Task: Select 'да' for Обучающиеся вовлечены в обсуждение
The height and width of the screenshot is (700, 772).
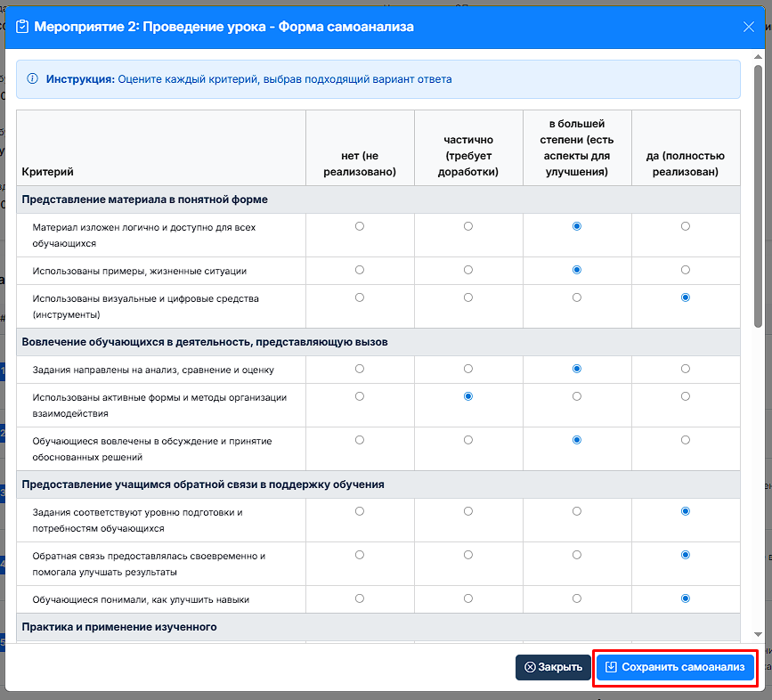Action: 686,440
